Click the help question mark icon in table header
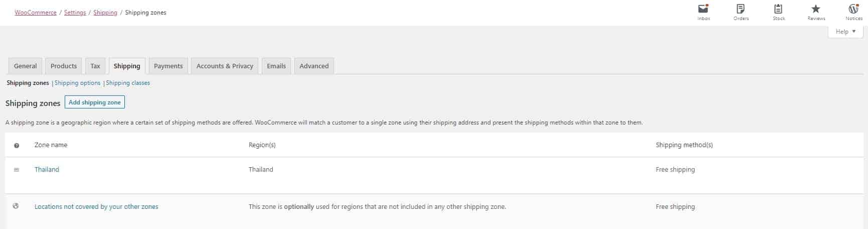Screen dimensions: 868x229 pos(17,146)
